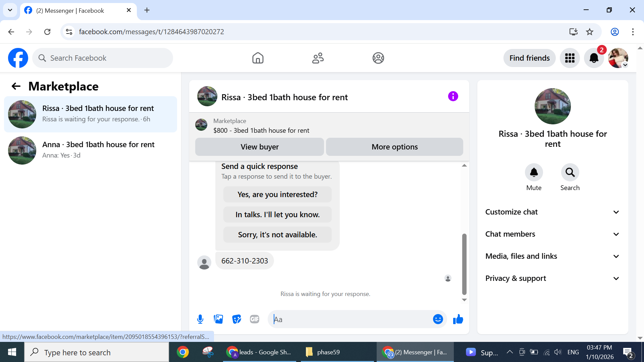The width and height of the screenshot is (644, 362).
Task: Send quick reply "Sorry, it's not available."
Action: 277,235
